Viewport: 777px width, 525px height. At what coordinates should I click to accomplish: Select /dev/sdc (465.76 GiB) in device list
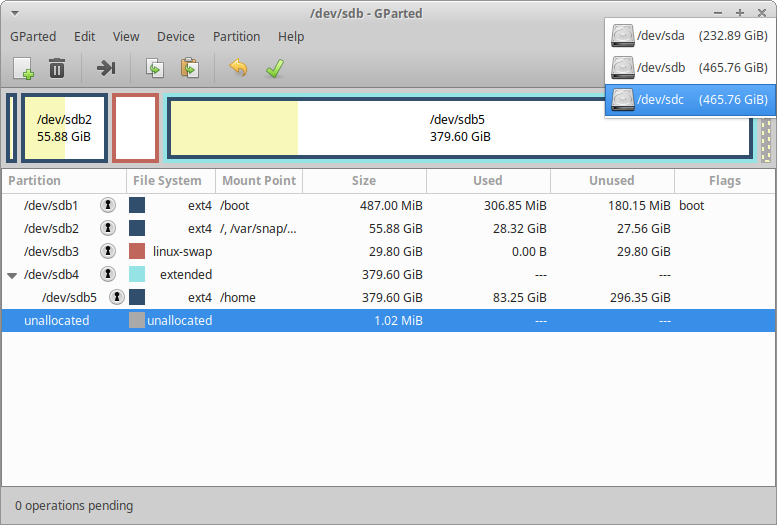(x=689, y=99)
